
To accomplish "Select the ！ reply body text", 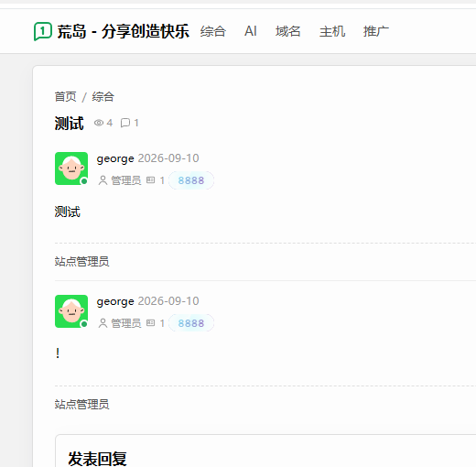I will click(58, 353).
